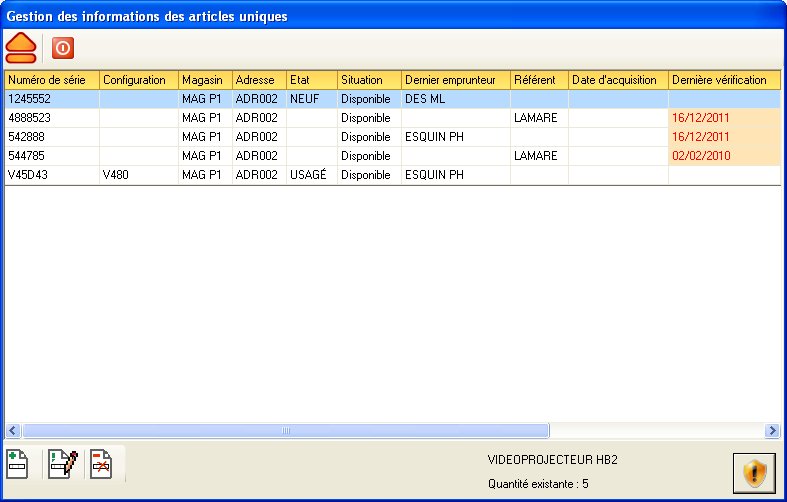The image size is (787, 502).
Task: Click the orange shield button
Action: pyautogui.click(x=753, y=473)
